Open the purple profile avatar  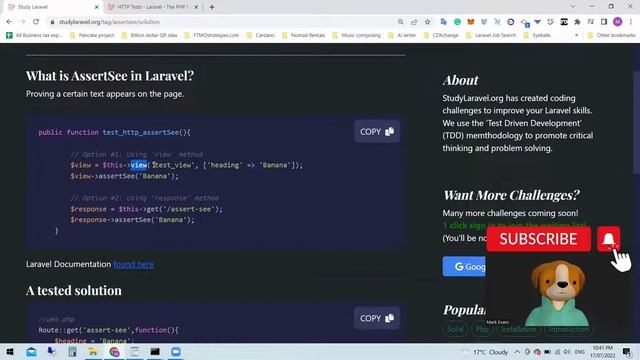[618, 22]
